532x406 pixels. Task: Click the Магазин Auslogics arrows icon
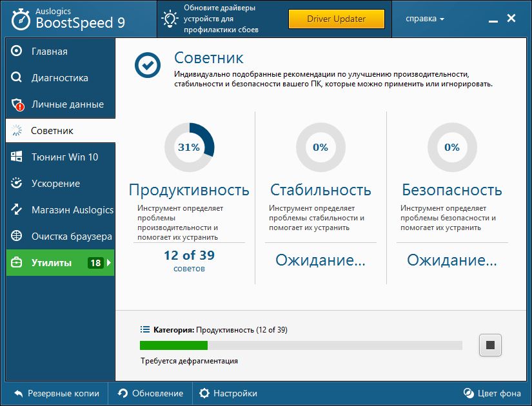click(16, 209)
